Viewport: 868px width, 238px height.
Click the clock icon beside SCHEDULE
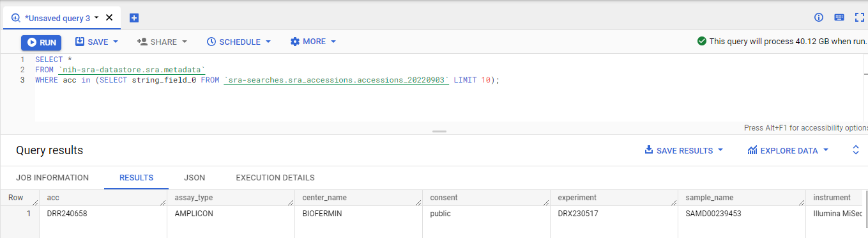[211, 42]
